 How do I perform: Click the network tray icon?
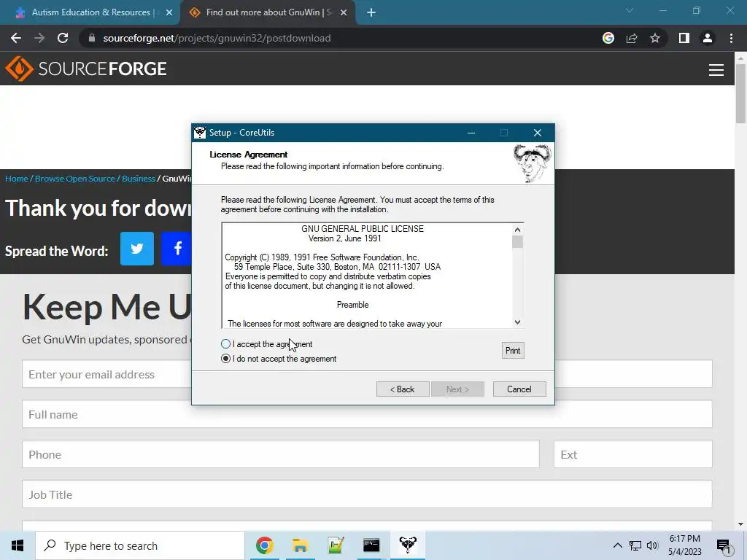pyautogui.click(x=635, y=545)
